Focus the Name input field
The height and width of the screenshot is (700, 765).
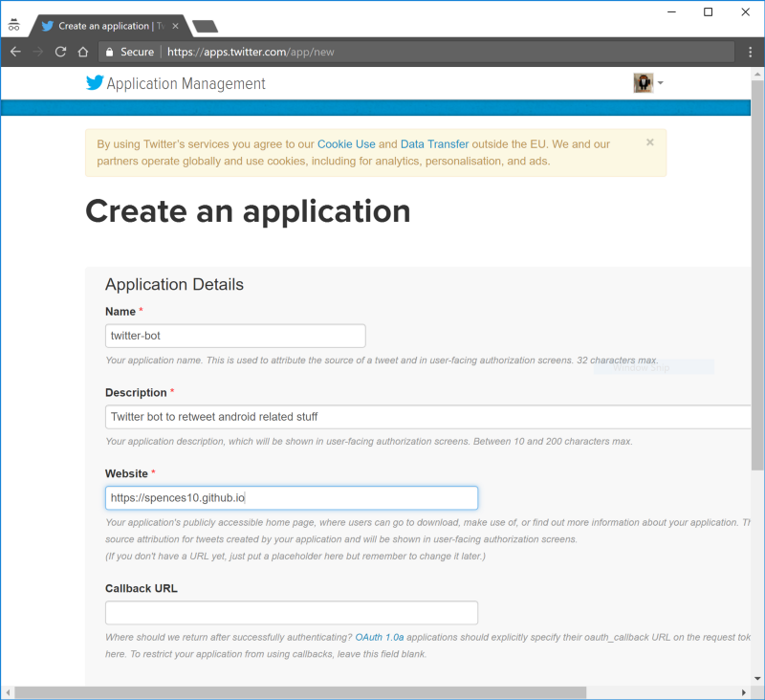[235, 336]
